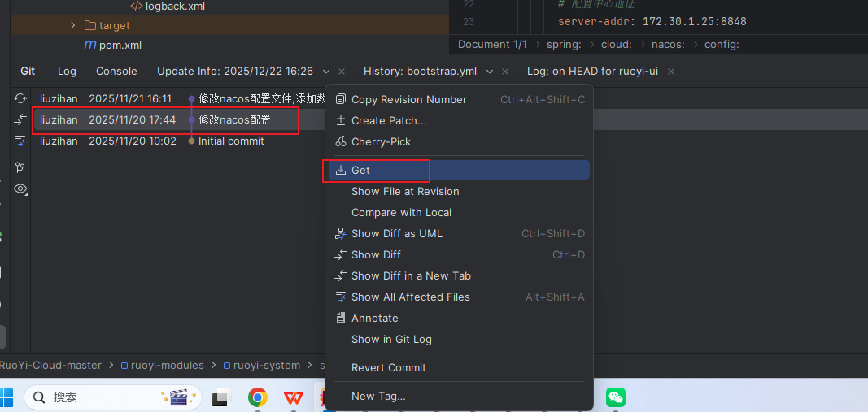Select Show File at Revision
The height and width of the screenshot is (412, 868).
point(459,191)
